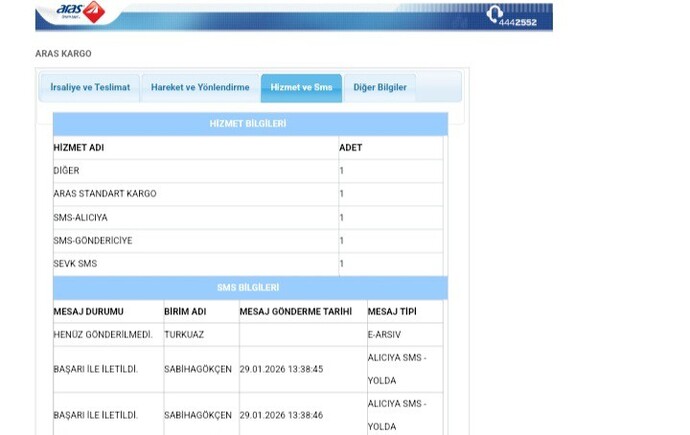Click the quantity 1 in SMS-ALICIYA row
The width and height of the screenshot is (690, 435).
point(341,218)
